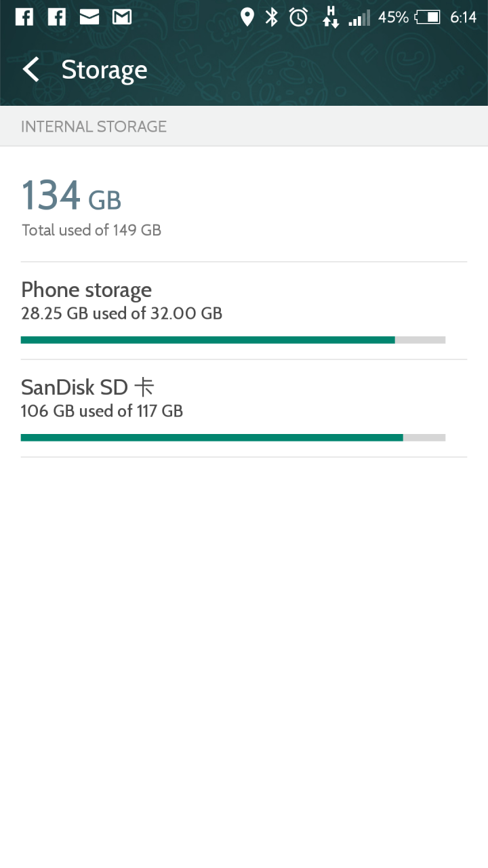Click the Phone storage usage bar
Viewport: 488px width, 868px height.
point(233,340)
